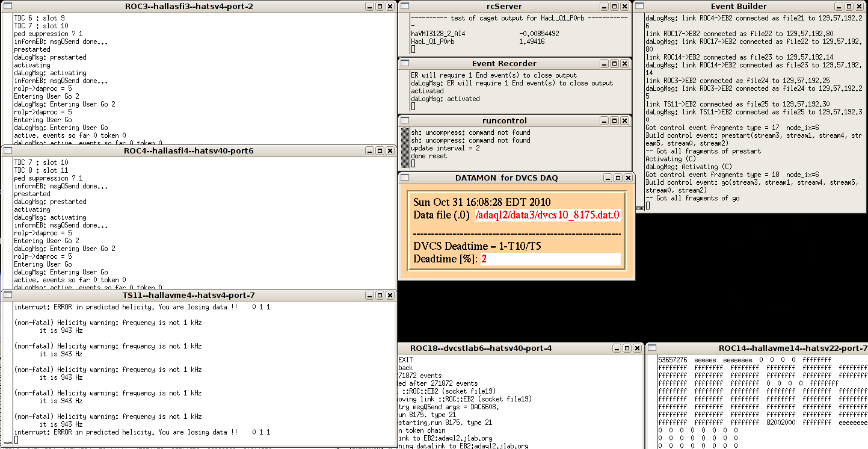The image size is (868, 449).
Task: Minimize the ROC4 terminal window
Action: [369, 150]
